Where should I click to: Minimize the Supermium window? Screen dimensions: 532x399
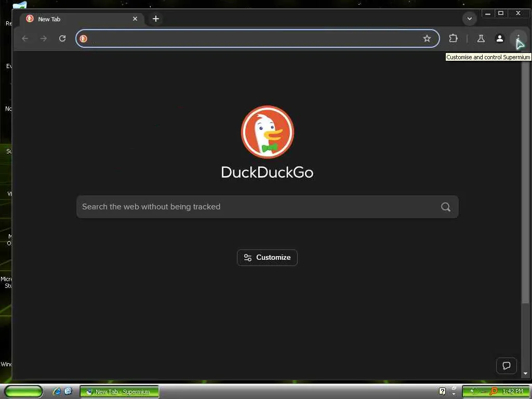488,14
